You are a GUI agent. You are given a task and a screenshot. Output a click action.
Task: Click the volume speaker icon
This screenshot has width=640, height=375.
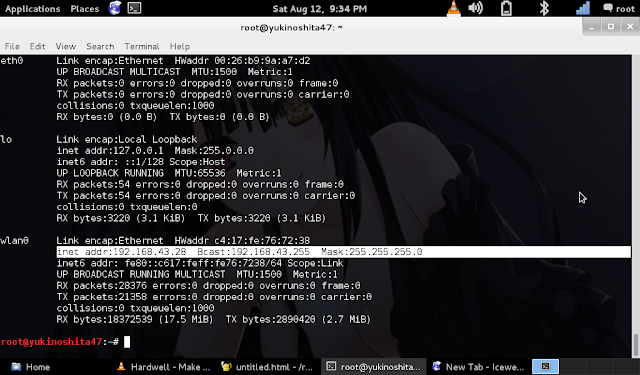pos(476,8)
